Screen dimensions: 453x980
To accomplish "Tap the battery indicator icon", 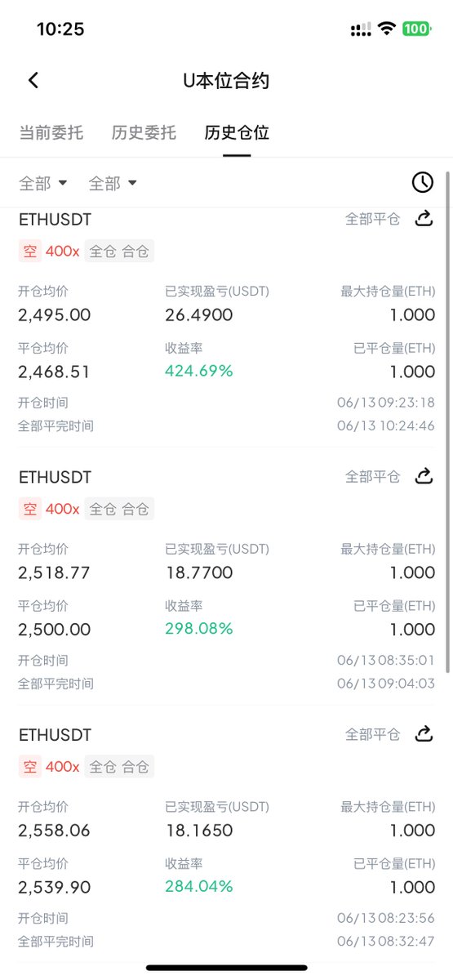I will pos(416,29).
